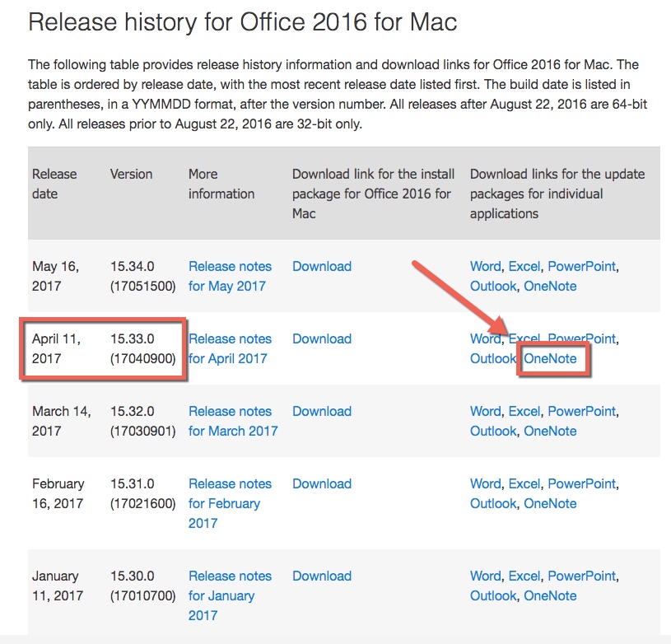Viewport: 671px width, 644px height.
Task: Open Release notes for February 2017
Action: 230,503
